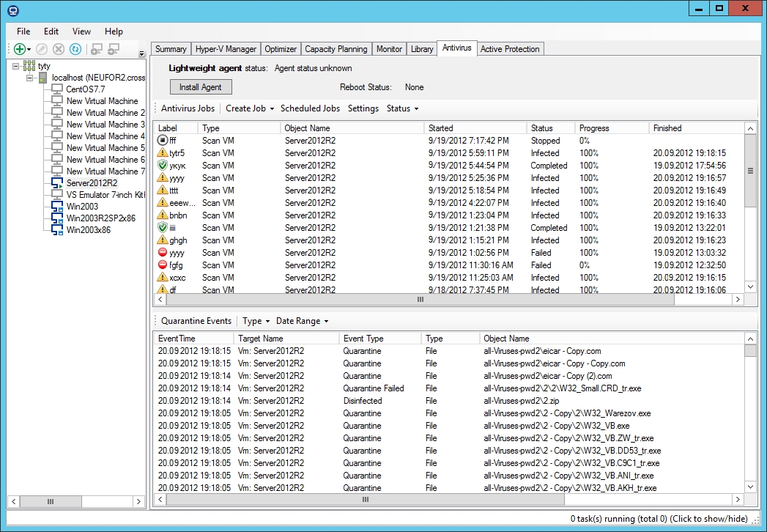This screenshot has width=767, height=532.
Task: Click the warning icon beside job 'tytr5'
Action: (x=163, y=153)
